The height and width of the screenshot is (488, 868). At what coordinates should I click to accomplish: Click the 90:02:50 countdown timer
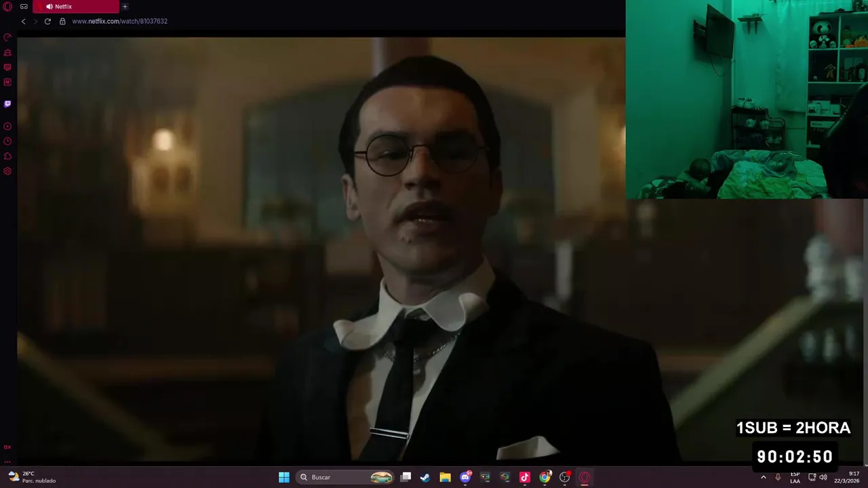(795, 457)
